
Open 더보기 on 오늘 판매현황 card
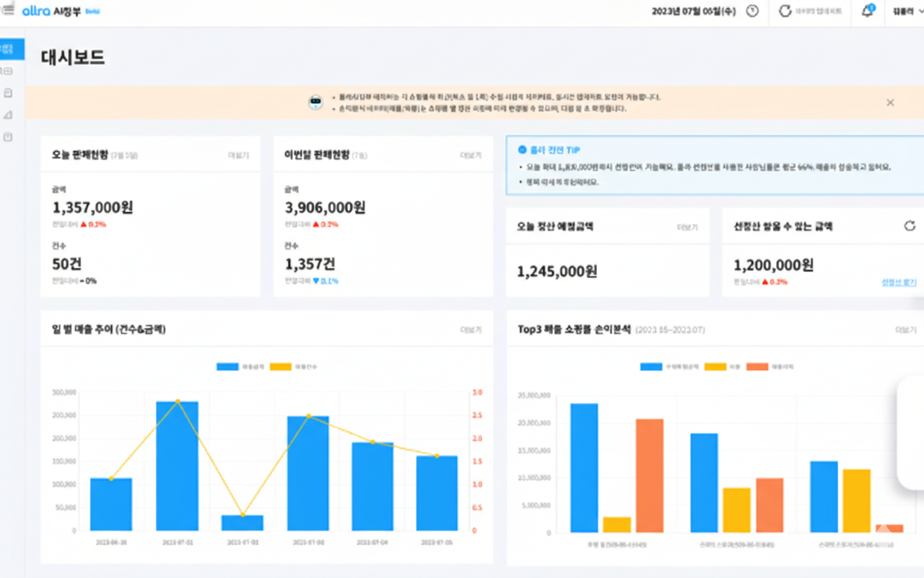coord(238,155)
